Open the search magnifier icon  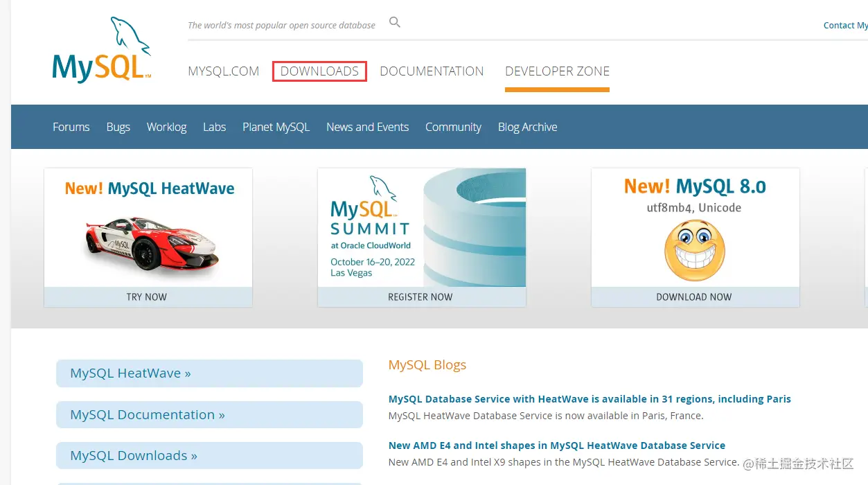click(x=395, y=23)
